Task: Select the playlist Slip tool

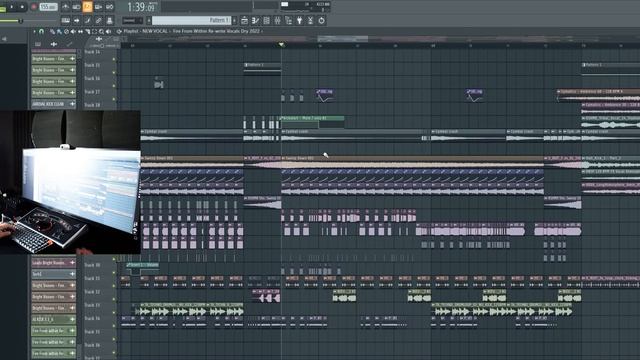Action: pyautogui.click(x=80, y=31)
